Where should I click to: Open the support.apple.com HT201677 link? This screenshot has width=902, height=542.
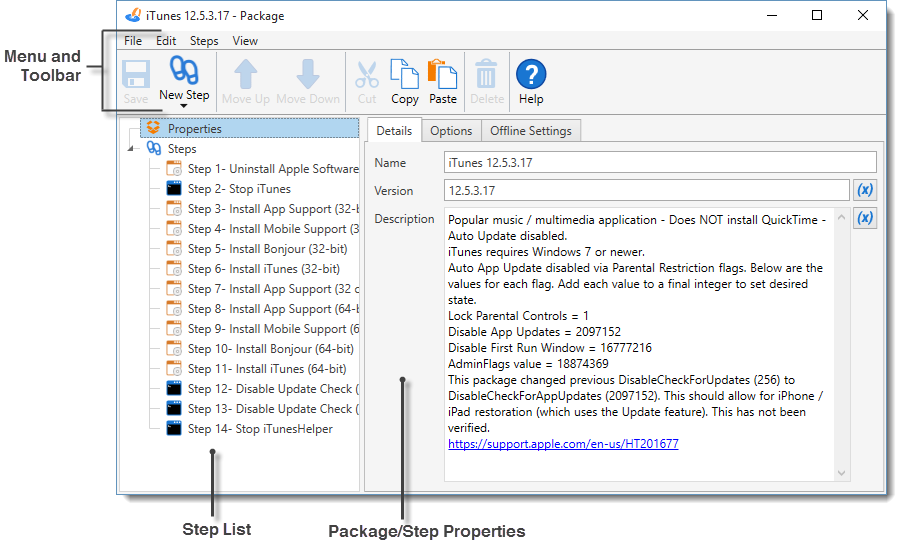coord(563,444)
